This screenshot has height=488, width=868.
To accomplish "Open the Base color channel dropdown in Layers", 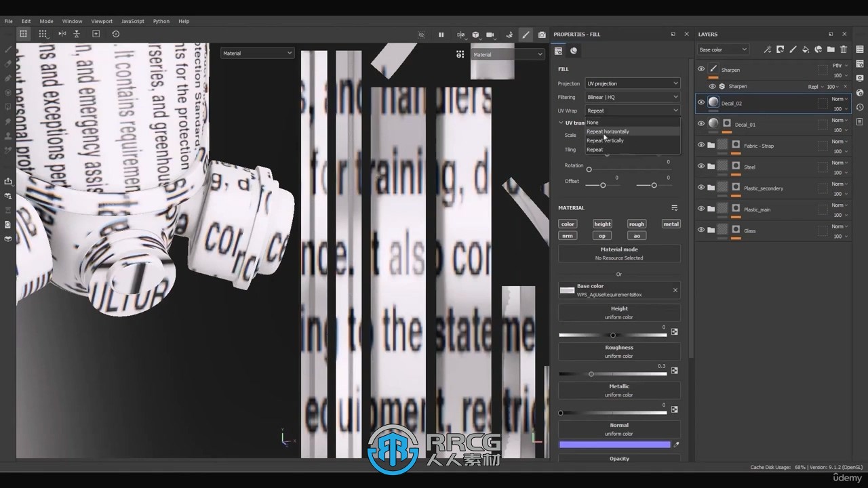I will click(x=723, y=49).
